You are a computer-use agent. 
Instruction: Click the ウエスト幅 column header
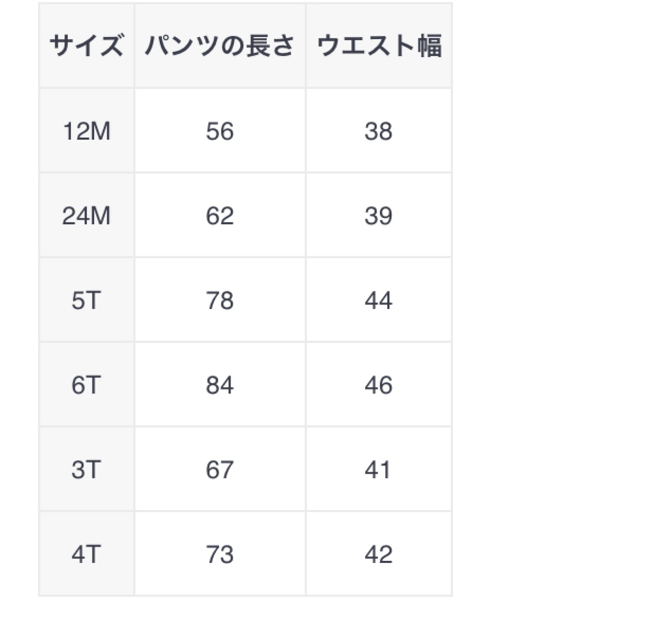(379, 46)
